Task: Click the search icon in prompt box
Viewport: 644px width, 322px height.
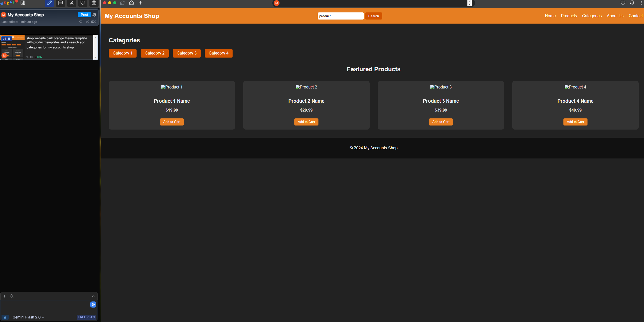Action: pos(12,296)
